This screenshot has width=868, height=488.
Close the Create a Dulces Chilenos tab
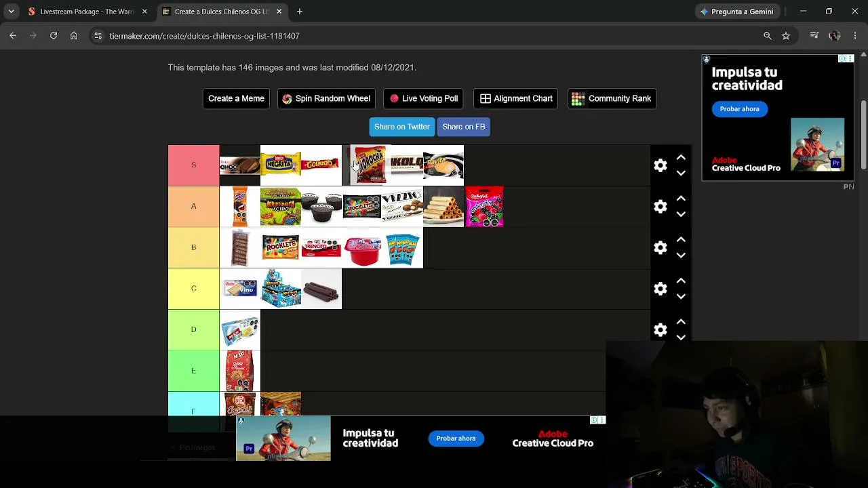[279, 12]
